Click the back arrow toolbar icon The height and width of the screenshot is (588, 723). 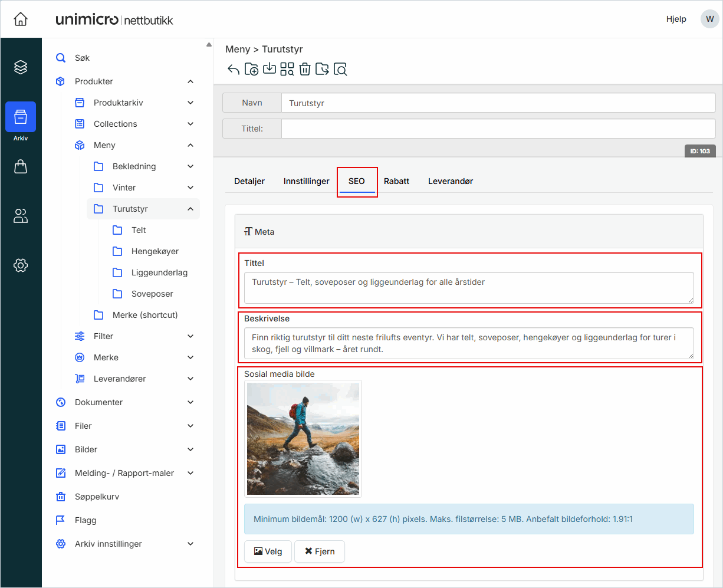234,70
